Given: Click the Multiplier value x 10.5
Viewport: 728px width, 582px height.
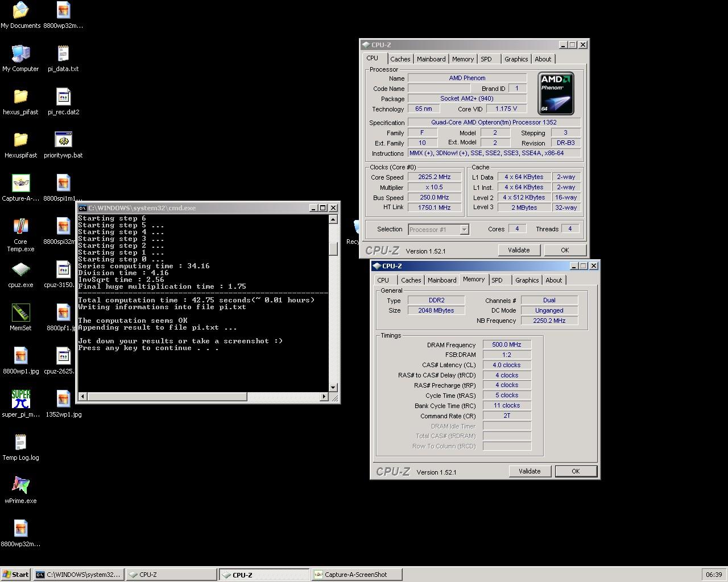Looking at the screenshot, I should tap(435, 187).
